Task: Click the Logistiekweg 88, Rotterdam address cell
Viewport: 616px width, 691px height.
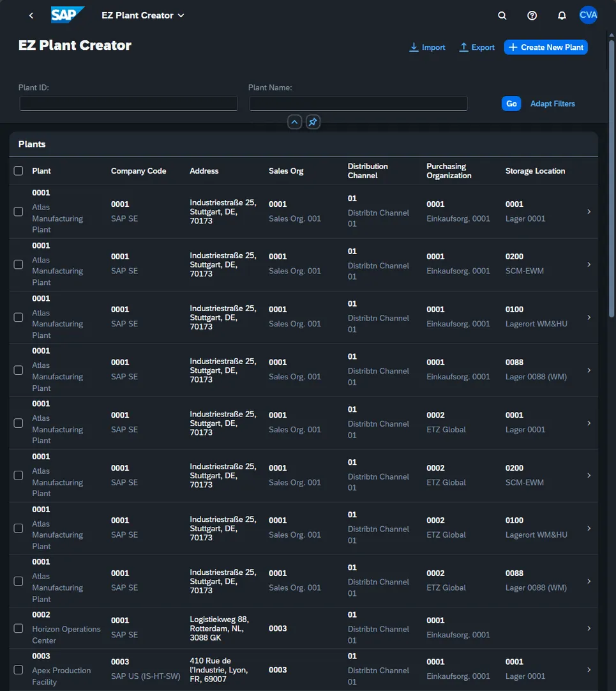Action: point(220,628)
